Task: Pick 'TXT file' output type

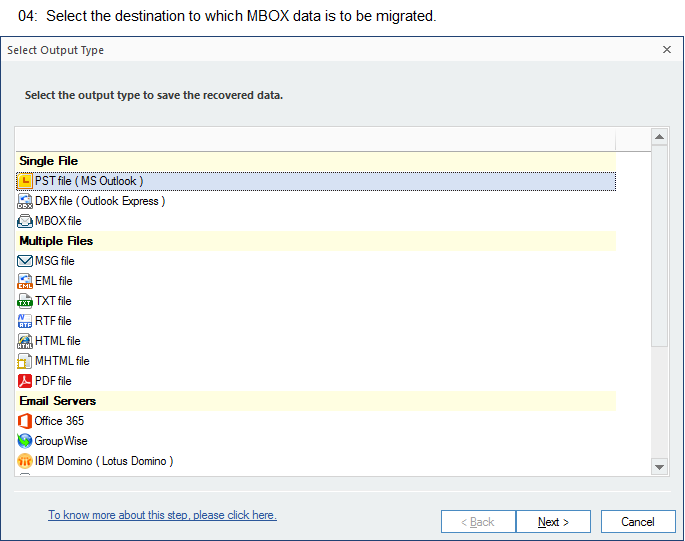Action: pos(316,301)
